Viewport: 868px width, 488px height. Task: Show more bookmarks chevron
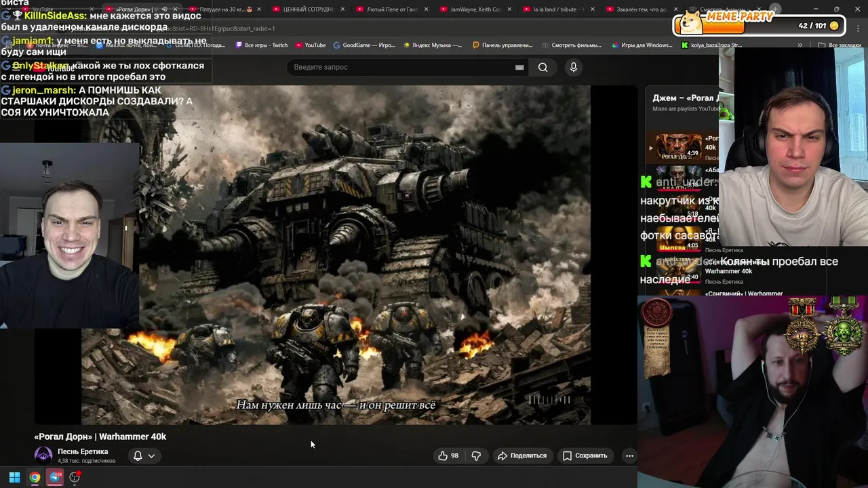800,45
